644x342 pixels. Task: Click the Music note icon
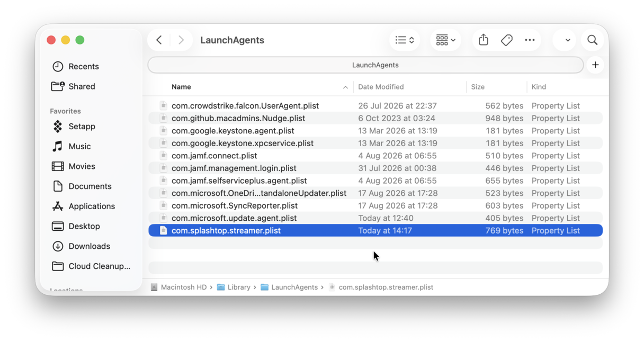point(58,147)
